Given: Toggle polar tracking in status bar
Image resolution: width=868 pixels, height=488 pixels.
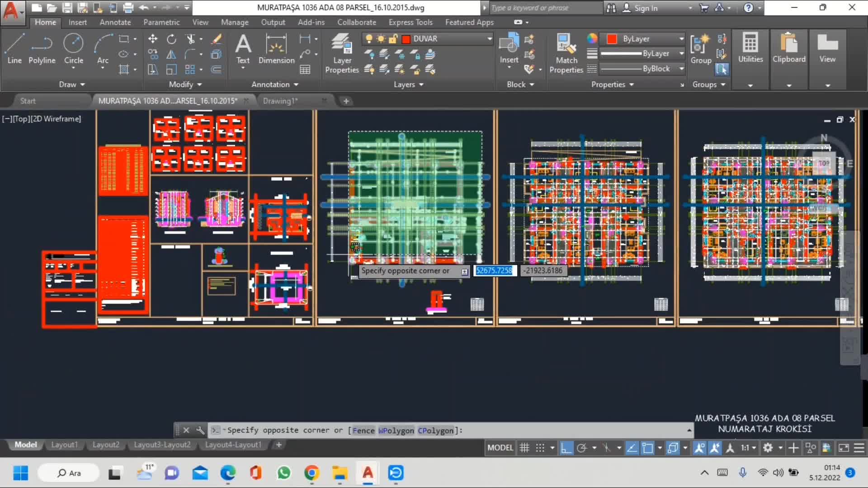Looking at the screenshot, I should coord(582,448).
